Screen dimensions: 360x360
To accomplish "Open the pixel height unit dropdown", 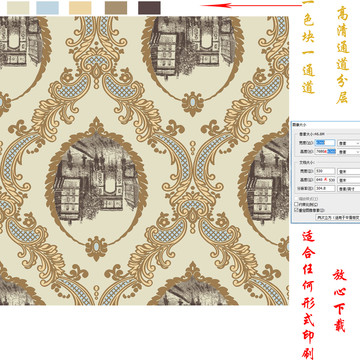I will pos(349,152).
